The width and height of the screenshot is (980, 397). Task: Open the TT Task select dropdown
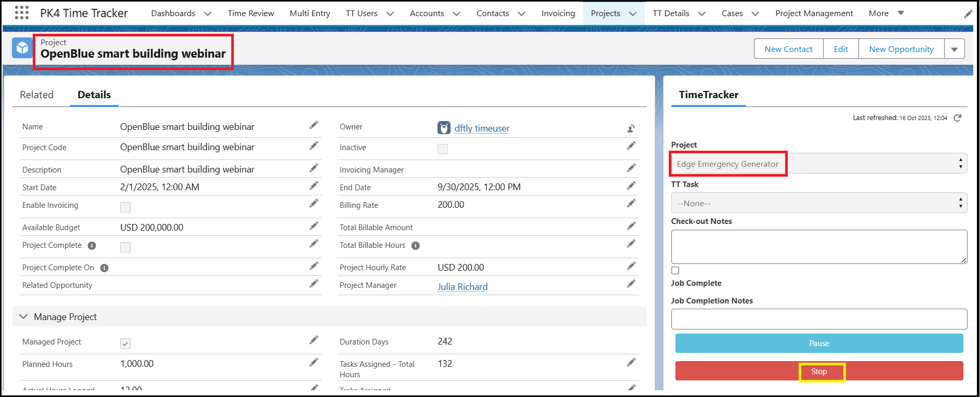[x=819, y=203]
